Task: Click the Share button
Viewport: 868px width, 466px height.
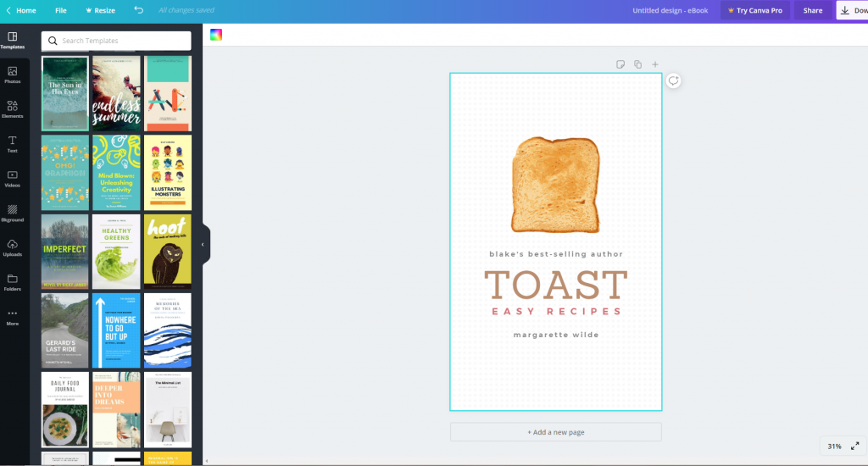Action: (813, 10)
